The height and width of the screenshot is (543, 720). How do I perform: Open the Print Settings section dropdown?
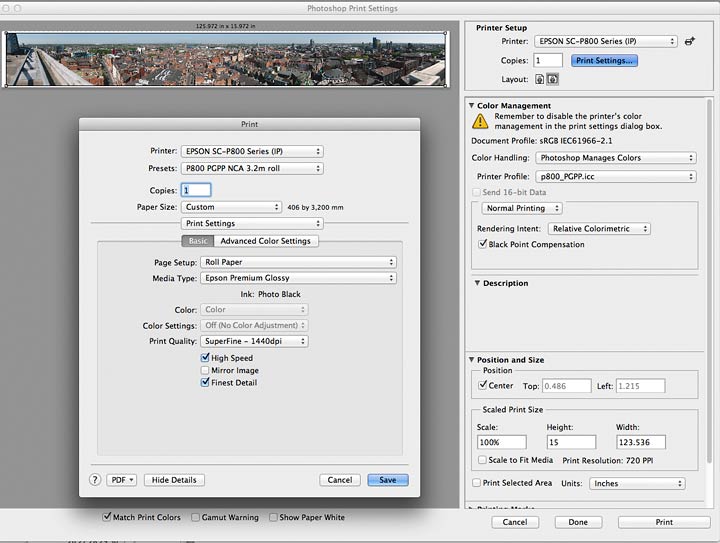coord(252,224)
